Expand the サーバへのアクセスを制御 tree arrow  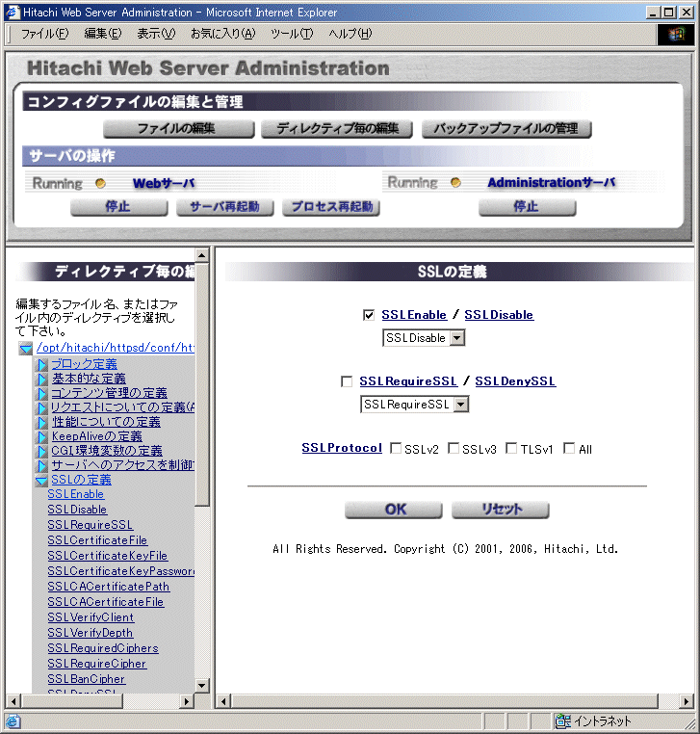42,466
